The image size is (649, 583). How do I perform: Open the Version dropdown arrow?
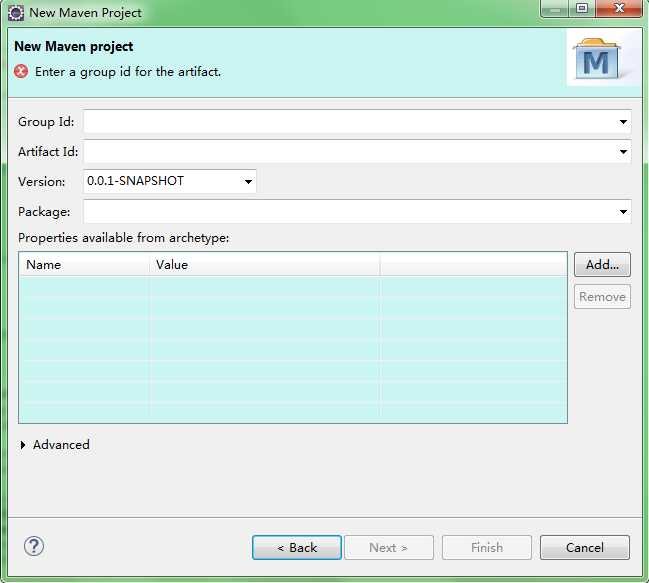pyautogui.click(x=248, y=182)
